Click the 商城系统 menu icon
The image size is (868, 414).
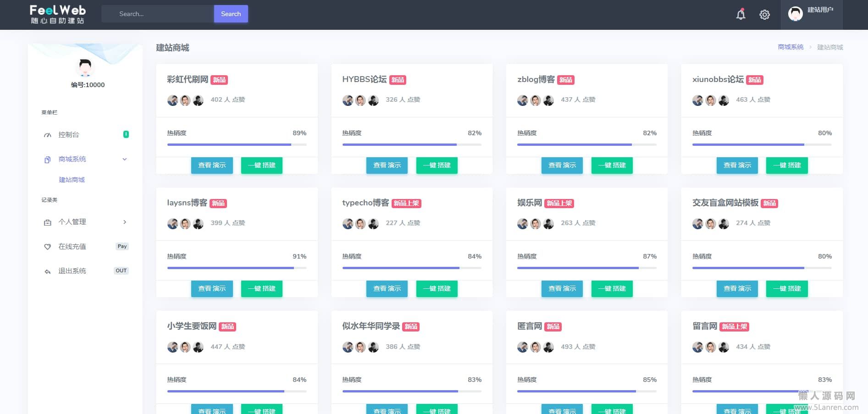[47, 160]
